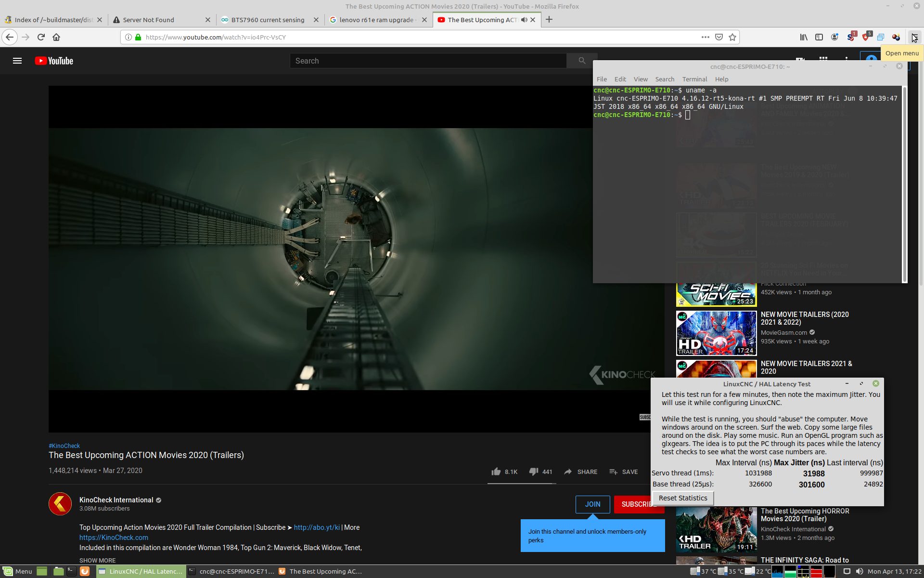The image size is (924, 578).
Task: Share the video
Action: (x=580, y=472)
